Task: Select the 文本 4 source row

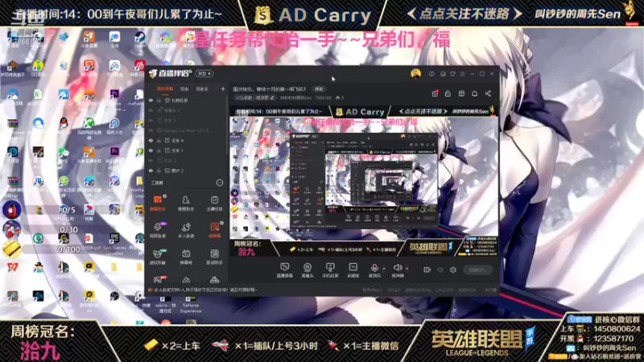Action: [x=187, y=140]
